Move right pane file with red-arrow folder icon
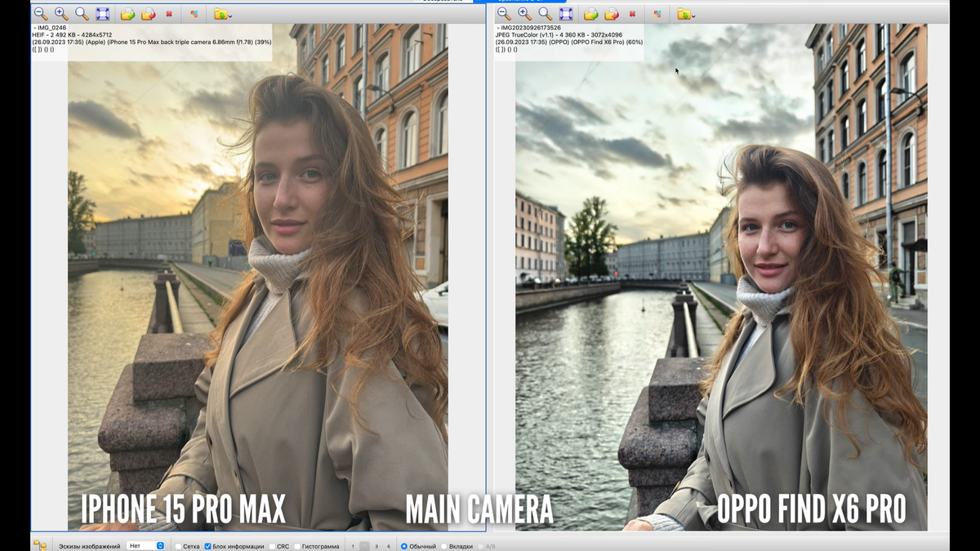 pos(611,14)
